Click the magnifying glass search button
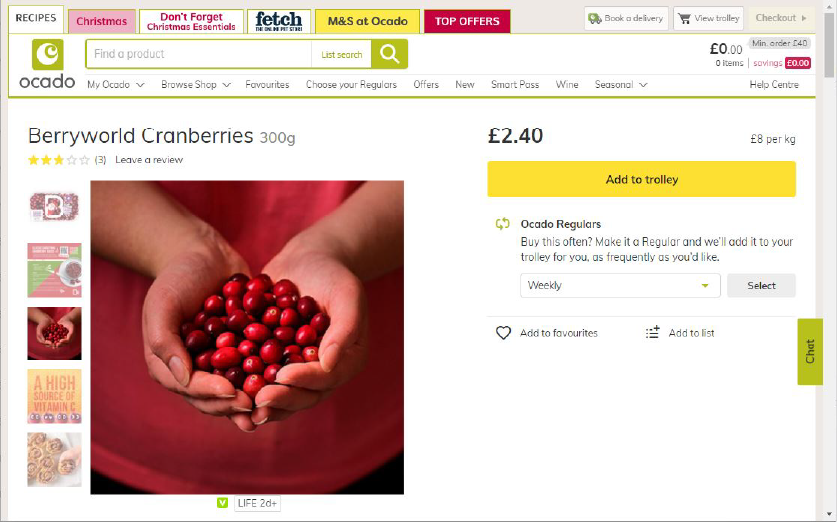Image resolution: width=837 pixels, height=522 pixels. click(x=390, y=54)
